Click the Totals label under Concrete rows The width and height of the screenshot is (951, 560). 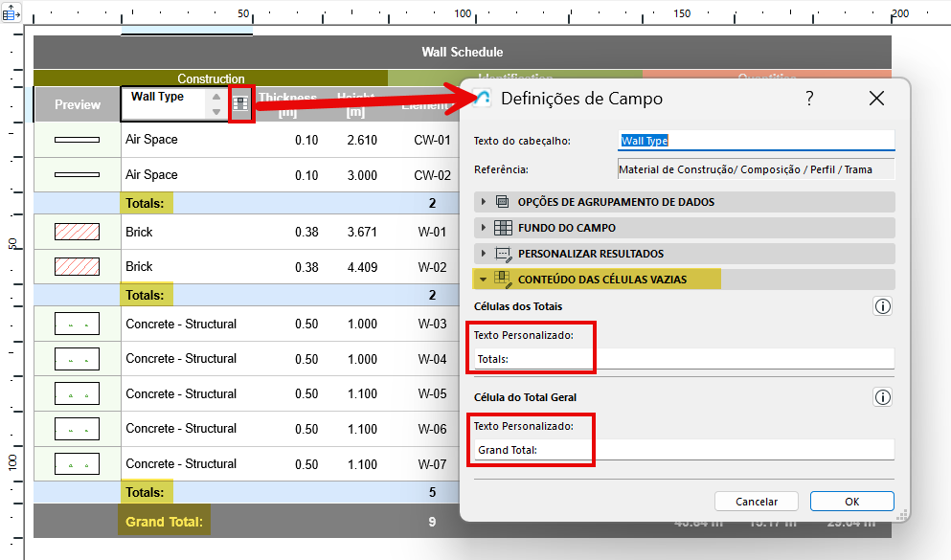coord(145,492)
